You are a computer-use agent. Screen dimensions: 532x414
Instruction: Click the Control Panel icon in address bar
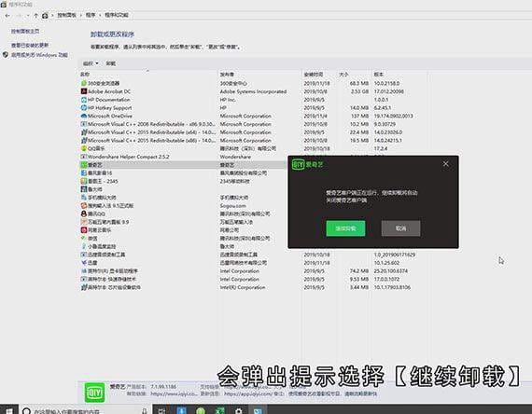[x=45, y=15]
